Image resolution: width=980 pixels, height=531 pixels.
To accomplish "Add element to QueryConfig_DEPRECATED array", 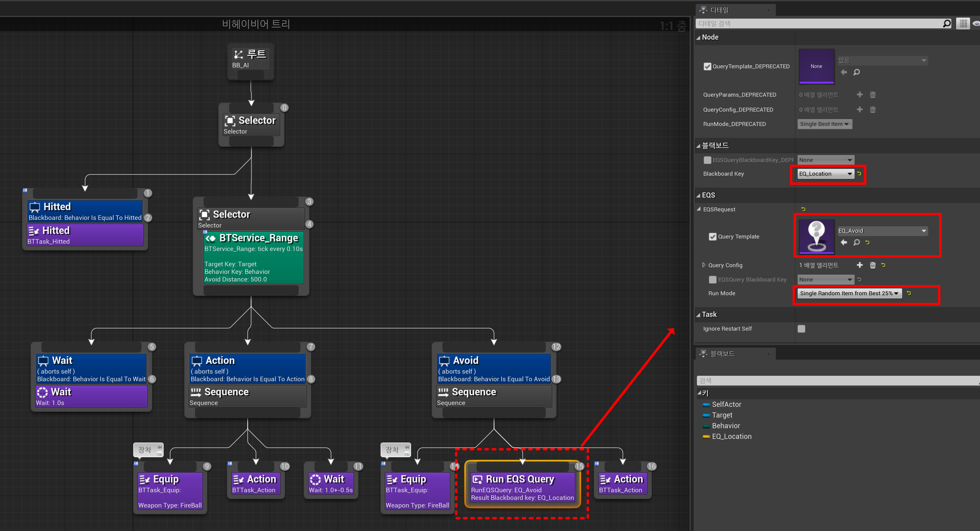I will click(x=859, y=109).
